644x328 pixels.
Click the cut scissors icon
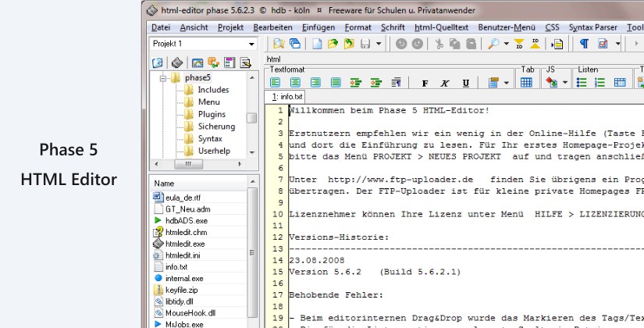(x=439, y=45)
